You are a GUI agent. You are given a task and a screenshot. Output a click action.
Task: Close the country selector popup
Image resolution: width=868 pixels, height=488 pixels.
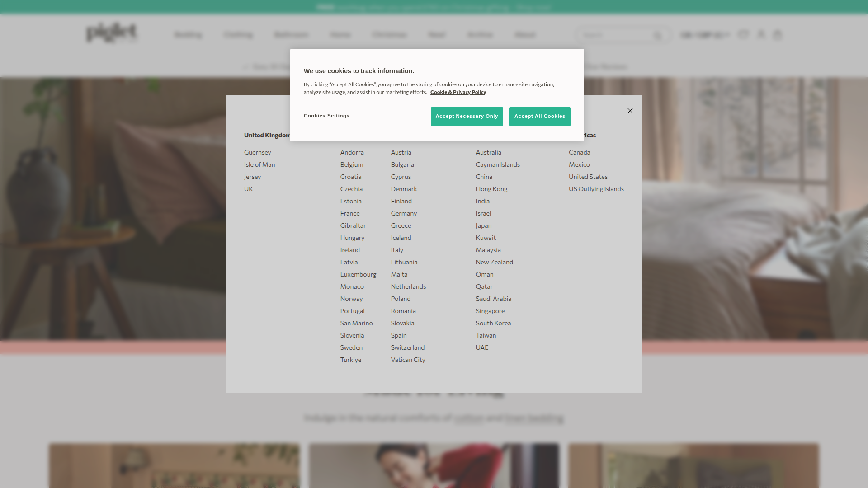click(x=630, y=111)
